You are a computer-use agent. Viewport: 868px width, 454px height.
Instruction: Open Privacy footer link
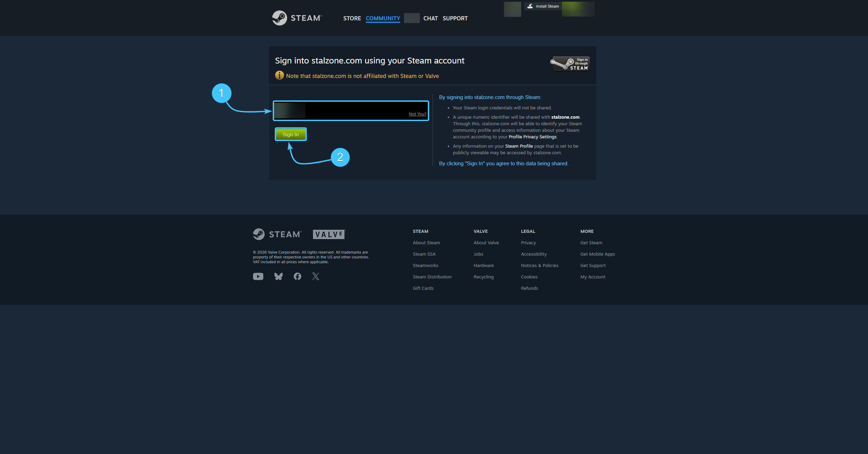[528, 243]
